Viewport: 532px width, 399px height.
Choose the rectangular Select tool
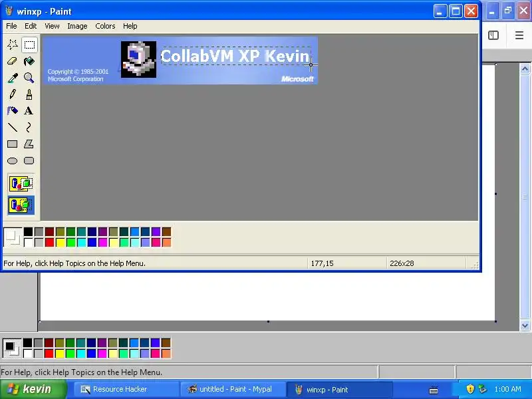point(29,45)
